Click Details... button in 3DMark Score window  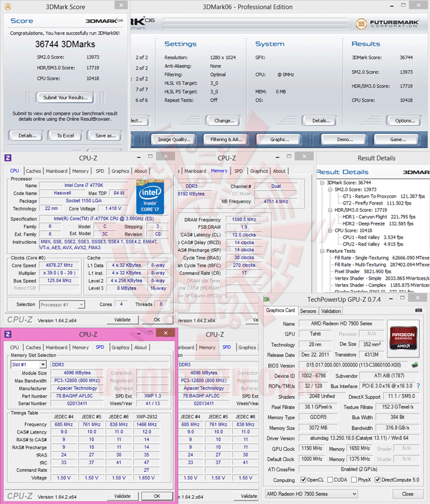27,136
